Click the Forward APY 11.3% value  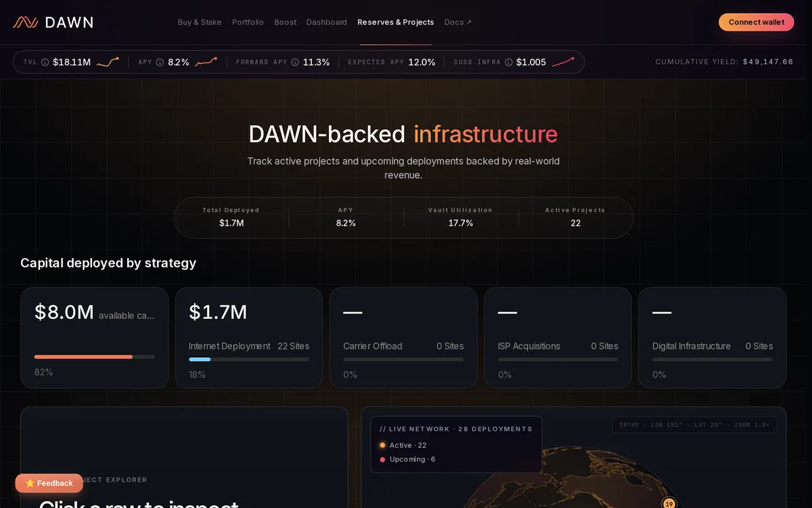click(317, 62)
